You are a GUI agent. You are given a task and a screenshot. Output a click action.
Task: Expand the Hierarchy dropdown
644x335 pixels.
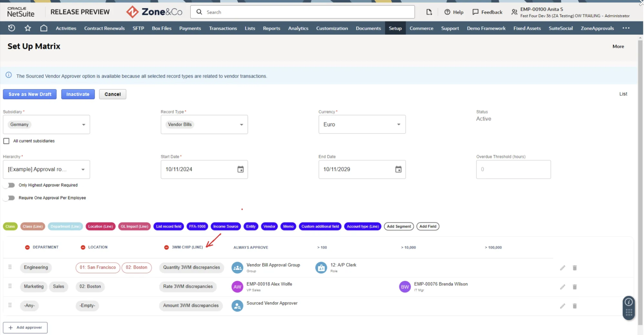(83, 169)
